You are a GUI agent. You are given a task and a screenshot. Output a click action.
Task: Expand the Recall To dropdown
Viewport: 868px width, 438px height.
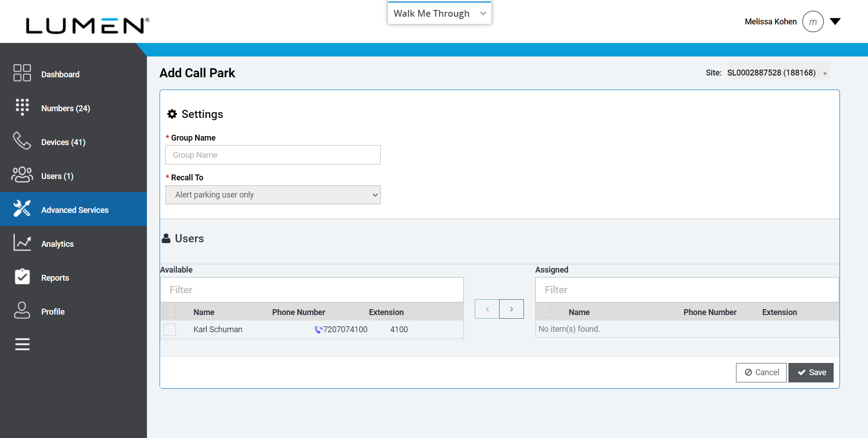coord(273,195)
